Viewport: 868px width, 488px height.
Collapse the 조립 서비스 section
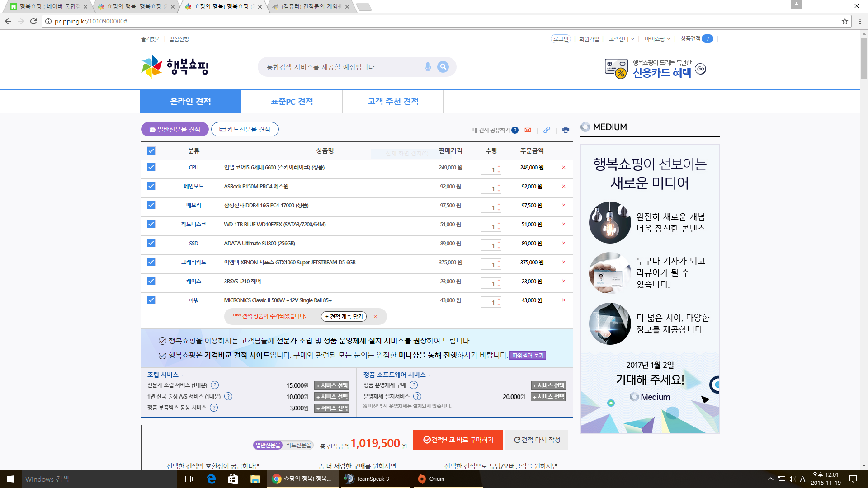point(165,375)
